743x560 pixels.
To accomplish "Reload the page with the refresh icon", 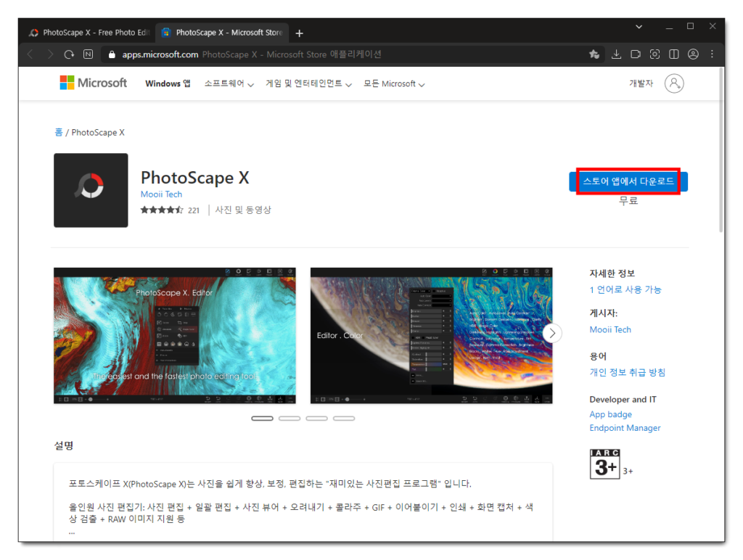I will click(x=69, y=54).
